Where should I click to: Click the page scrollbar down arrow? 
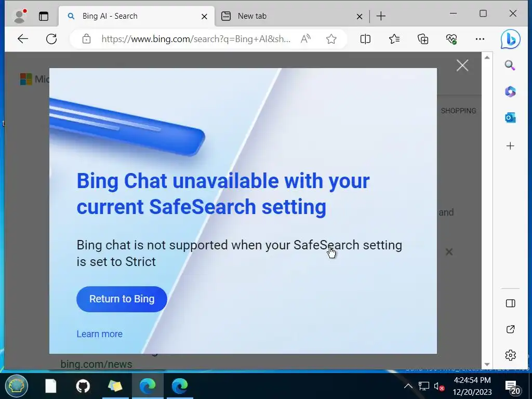coord(487,364)
